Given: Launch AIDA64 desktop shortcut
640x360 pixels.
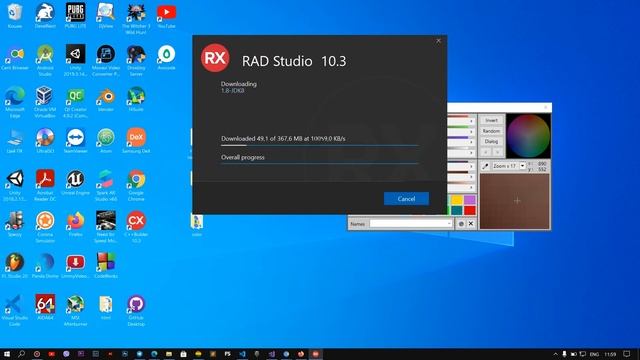Looking at the screenshot, I should pyautogui.click(x=45, y=307).
